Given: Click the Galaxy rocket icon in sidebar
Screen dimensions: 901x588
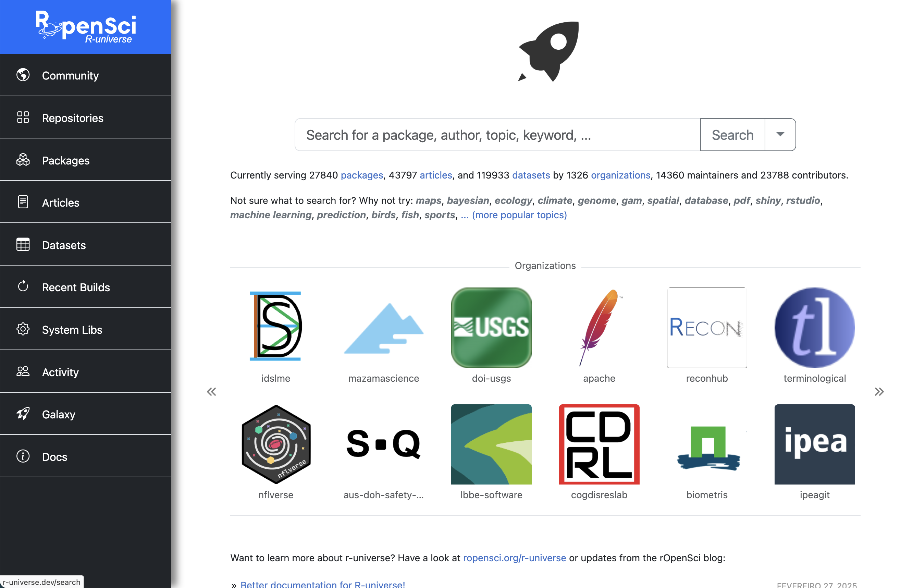Looking at the screenshot, I should (23, 414).
